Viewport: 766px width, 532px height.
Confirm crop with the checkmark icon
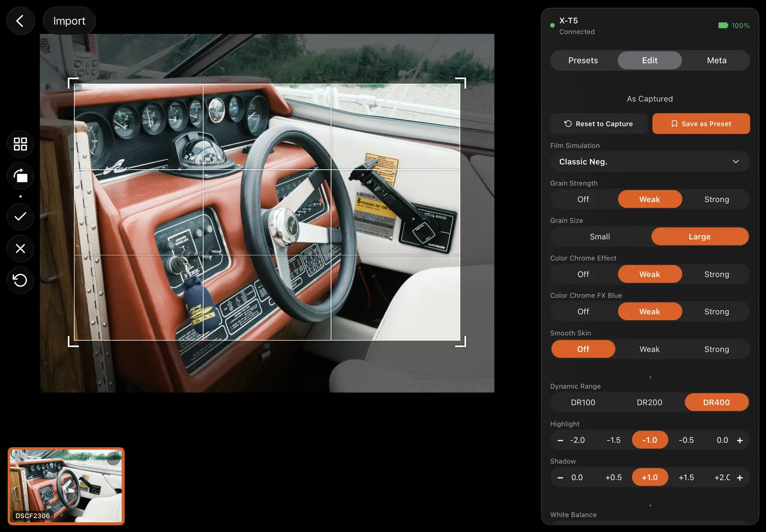click(x=20, y=217)
